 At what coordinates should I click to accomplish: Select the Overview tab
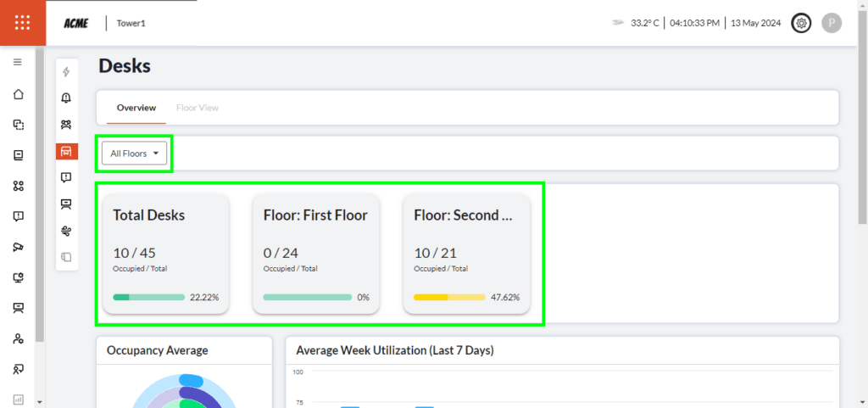136,108
